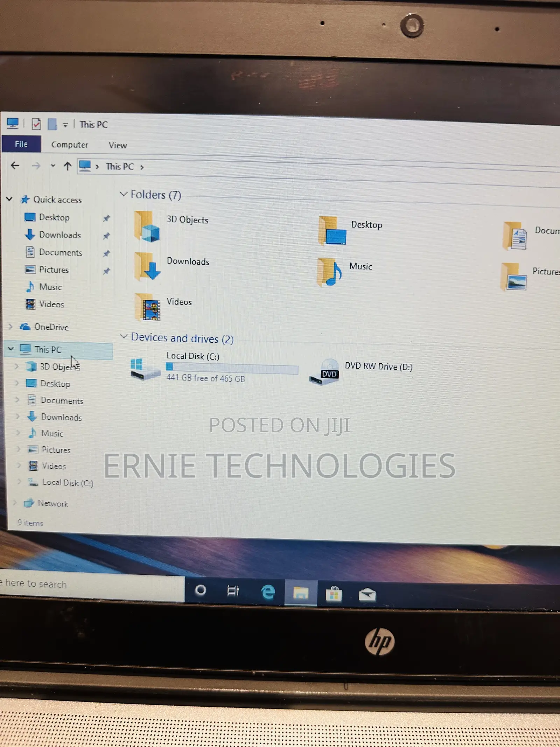560x747 pixels.
Task: Open Microsoft Store from the taskbar
Action: (334, 594)
